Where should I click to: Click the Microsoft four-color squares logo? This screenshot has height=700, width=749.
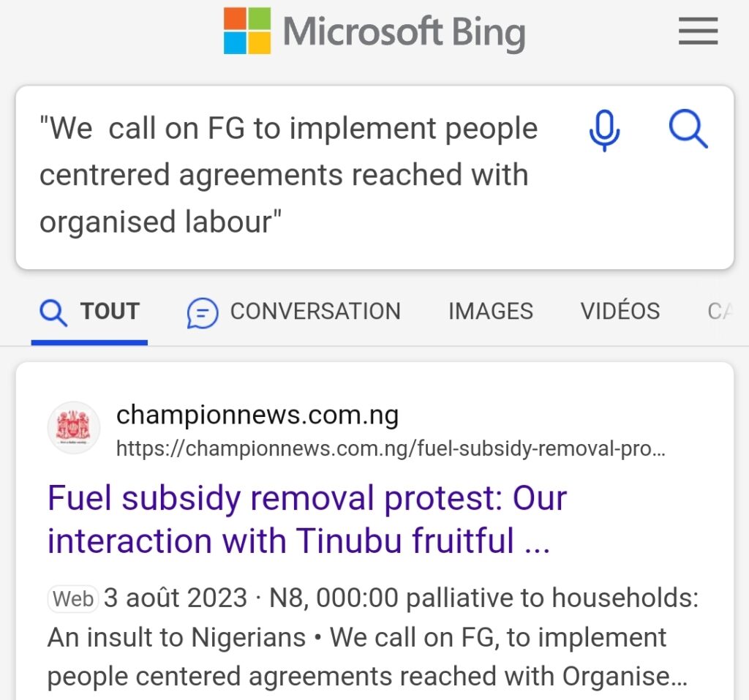(247, 31)
